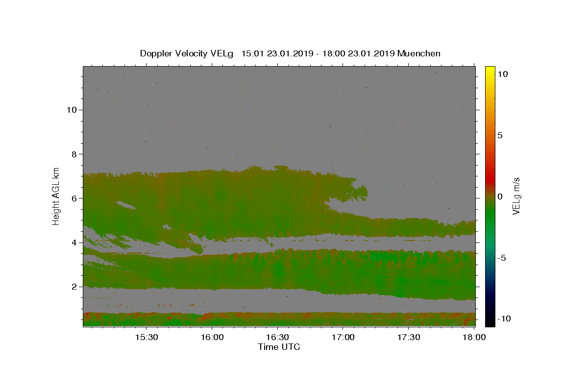Select the 15:30 time axis label
588x392 pixels.
point(146,337)
